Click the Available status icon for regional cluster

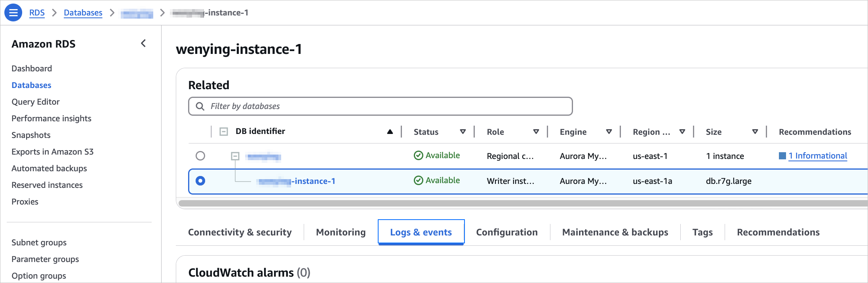[x=418, y=155]
